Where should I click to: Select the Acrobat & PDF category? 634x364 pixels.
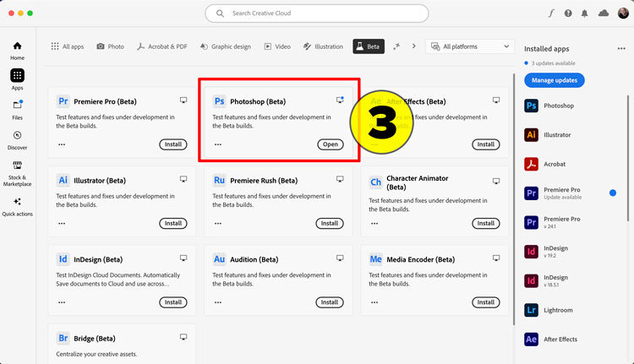[x=162, y=46]
